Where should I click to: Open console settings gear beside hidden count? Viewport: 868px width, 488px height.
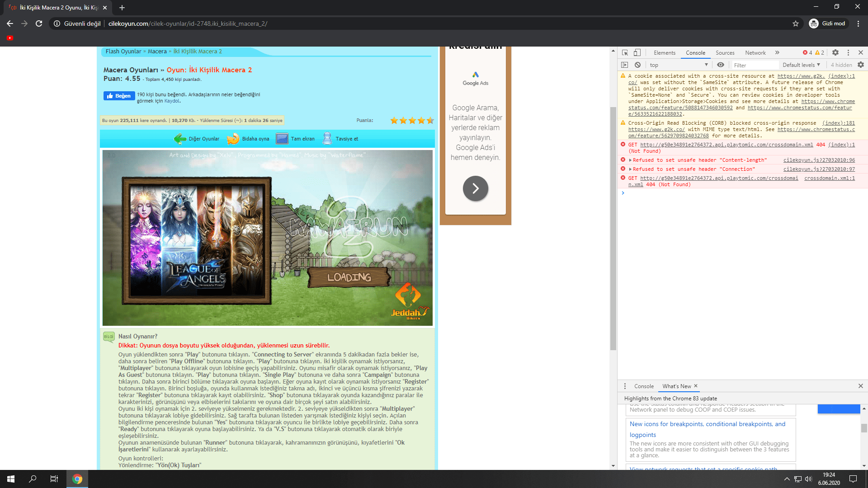click(x=861, y=65)
